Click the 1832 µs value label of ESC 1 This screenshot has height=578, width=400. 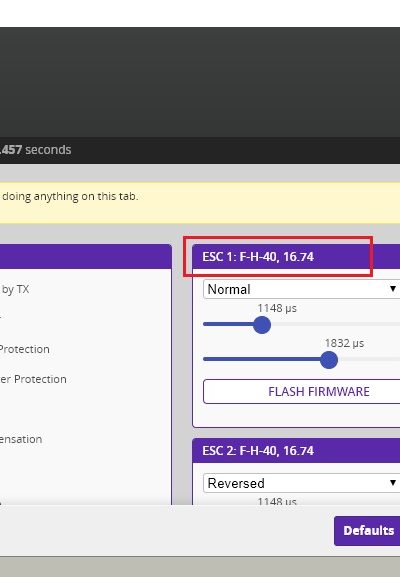(x=344, y=343)
